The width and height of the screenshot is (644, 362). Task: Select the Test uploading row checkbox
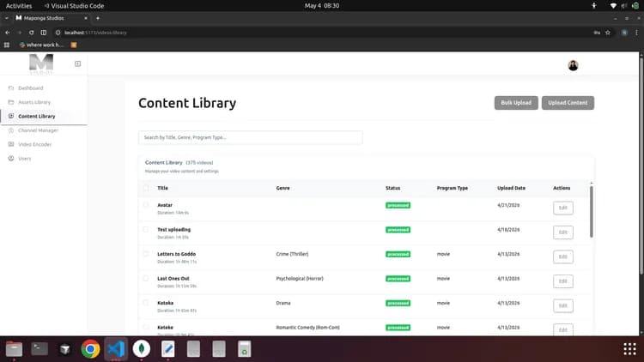146,229
